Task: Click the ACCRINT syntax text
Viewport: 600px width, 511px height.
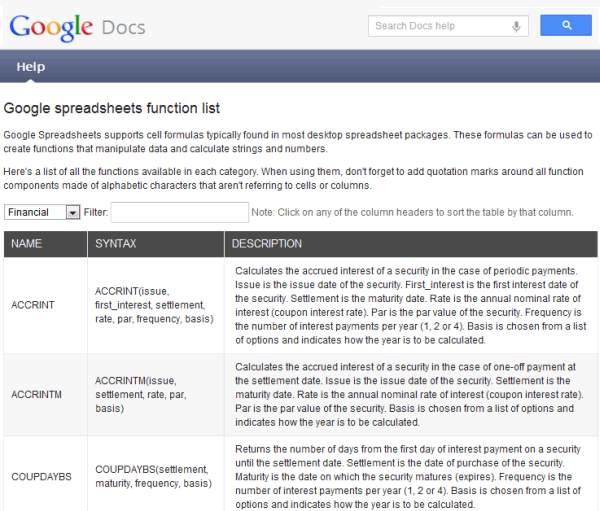Action: pyautogui.click(x=154, y=305)
